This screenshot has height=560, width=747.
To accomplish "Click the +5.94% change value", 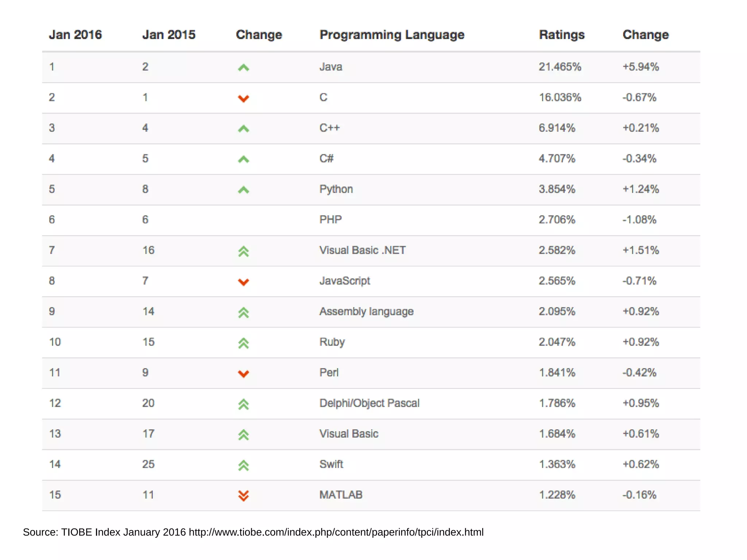I will (x=641, y=67).
